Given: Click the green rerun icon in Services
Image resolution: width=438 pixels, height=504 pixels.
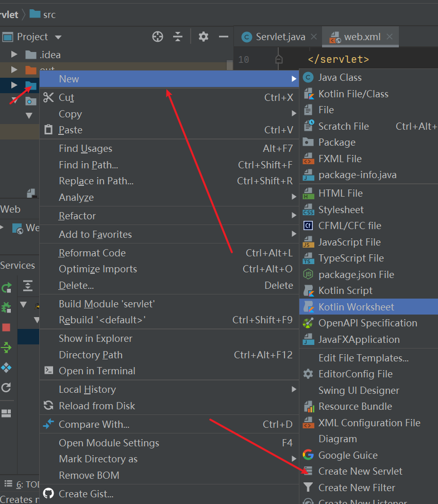Looking at the screenshot, I should pyautogui.click(x=6, y=287).
